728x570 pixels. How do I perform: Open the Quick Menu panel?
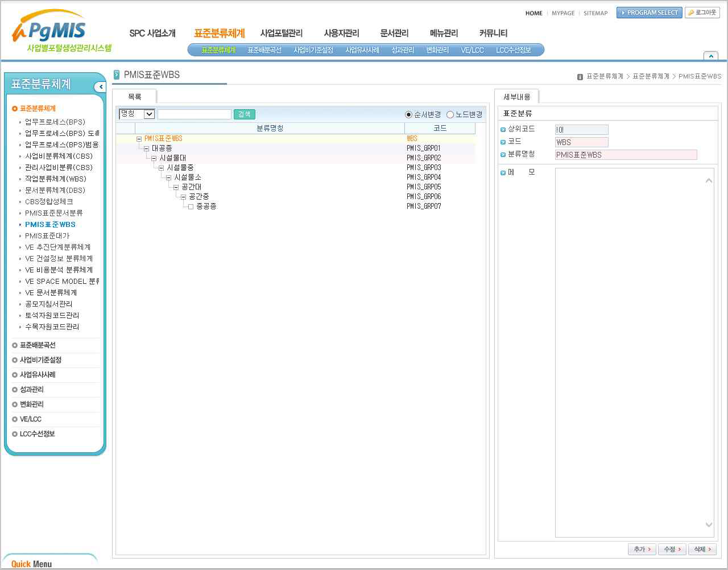click(x=31, y=564)
